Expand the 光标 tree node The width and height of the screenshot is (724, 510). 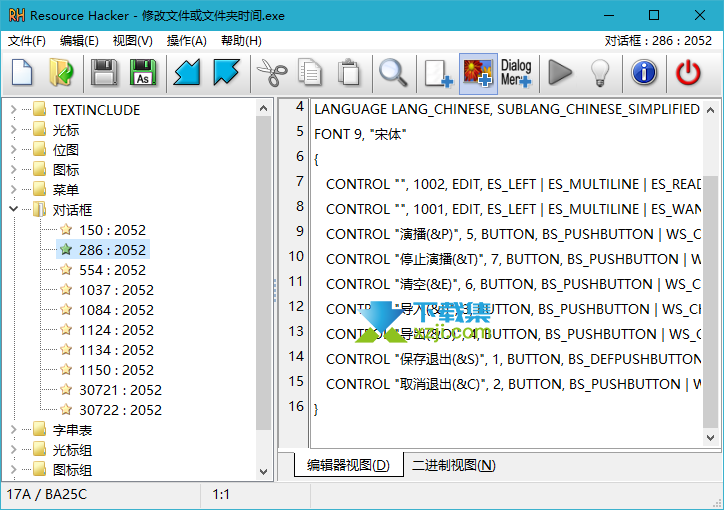tap(13, 130)
